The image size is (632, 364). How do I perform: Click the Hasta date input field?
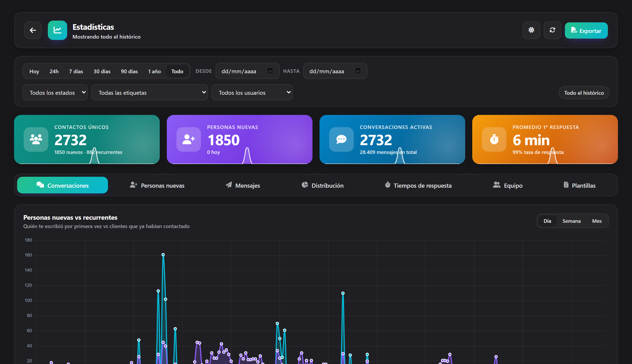(x=335, y=71)
